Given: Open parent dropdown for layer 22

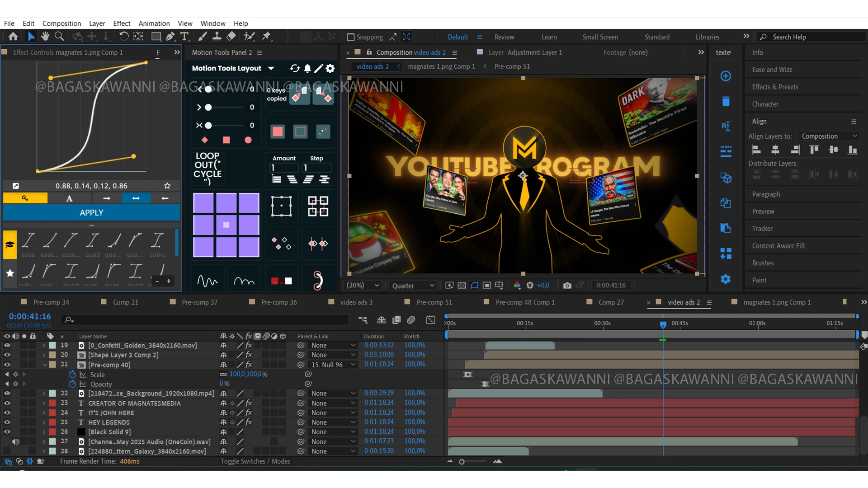Looking at the screenshot, I should pyautogui.click(x=333, y=394).
